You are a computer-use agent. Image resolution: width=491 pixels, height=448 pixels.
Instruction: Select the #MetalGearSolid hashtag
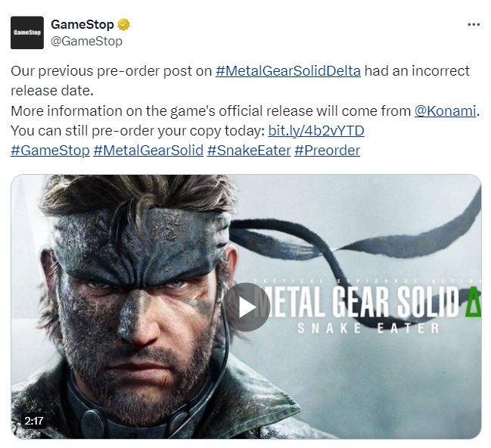point(148,151)
